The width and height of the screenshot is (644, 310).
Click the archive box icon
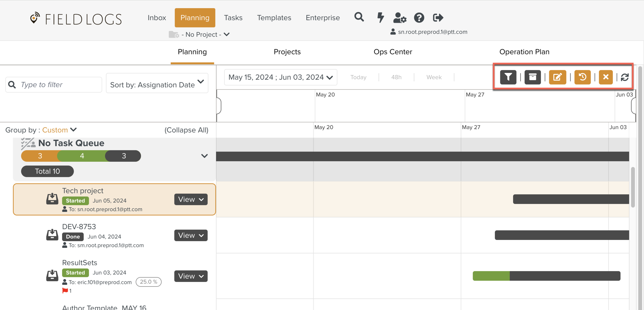532,77
